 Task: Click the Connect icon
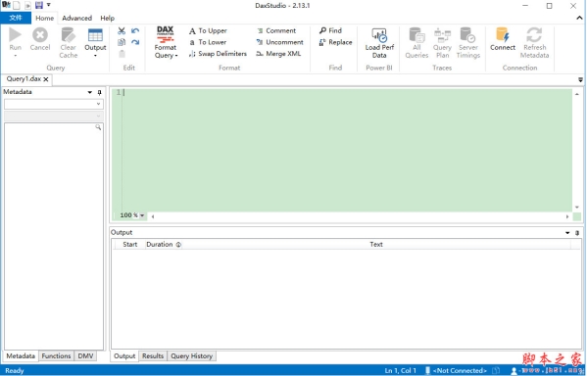pos(502,35)
